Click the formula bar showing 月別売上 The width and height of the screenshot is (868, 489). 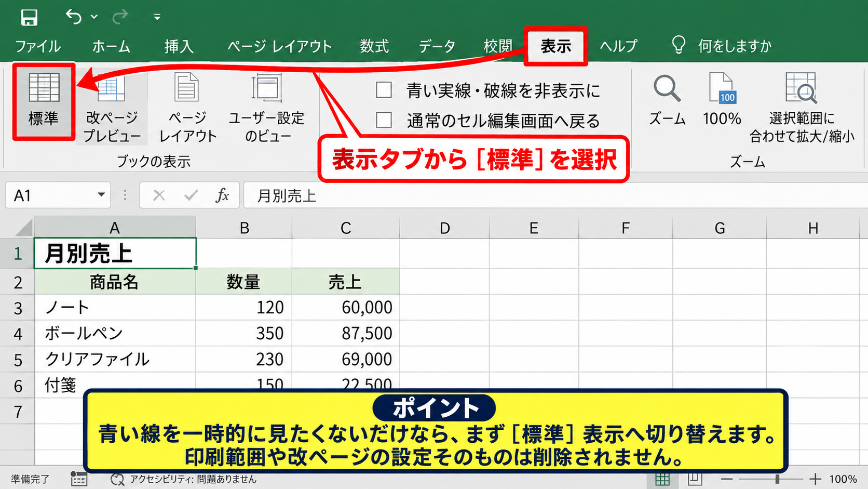555,195
